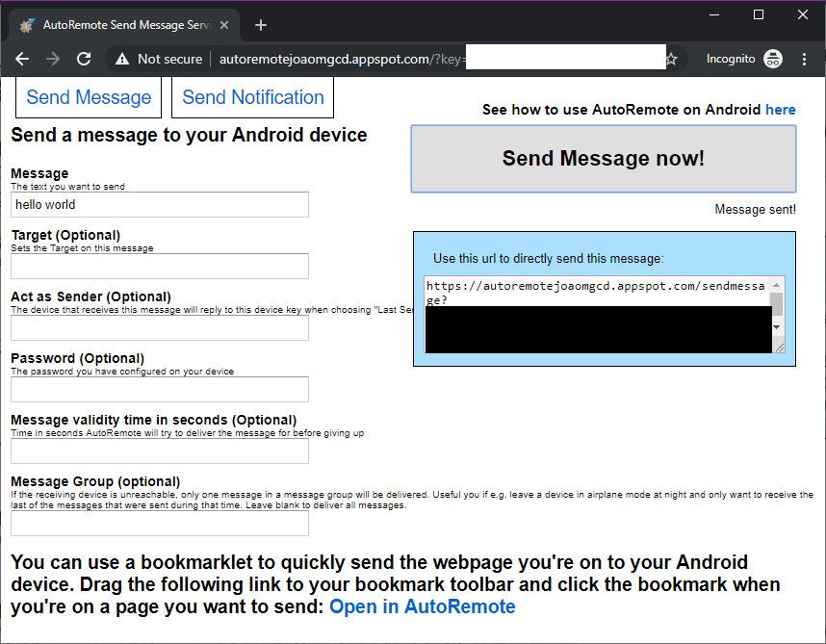
Task: Click the 'Send a message to your Android device' heading
Action: (189, 136)
